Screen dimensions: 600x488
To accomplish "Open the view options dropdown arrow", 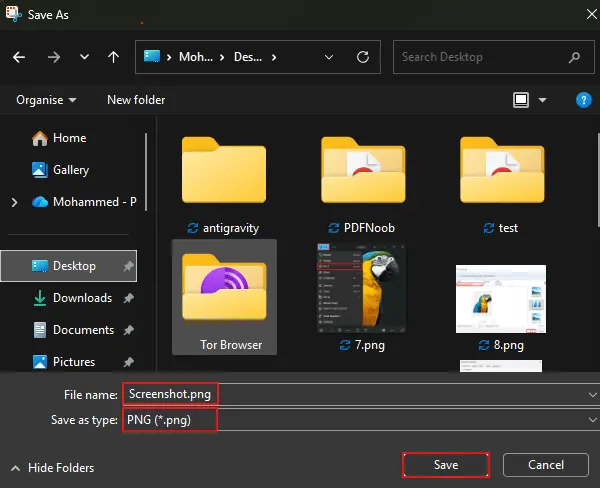I will (x=542, y=100).
